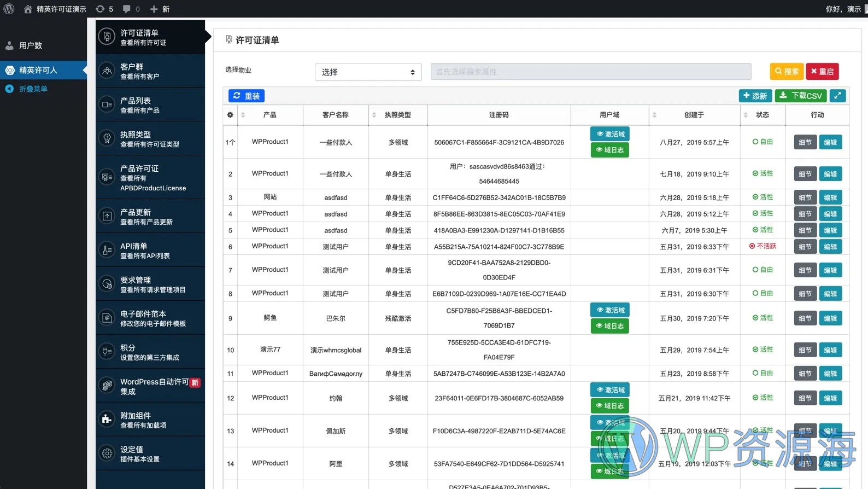
Task: Click the red 重启 reset button
Action: coord(822,72)
